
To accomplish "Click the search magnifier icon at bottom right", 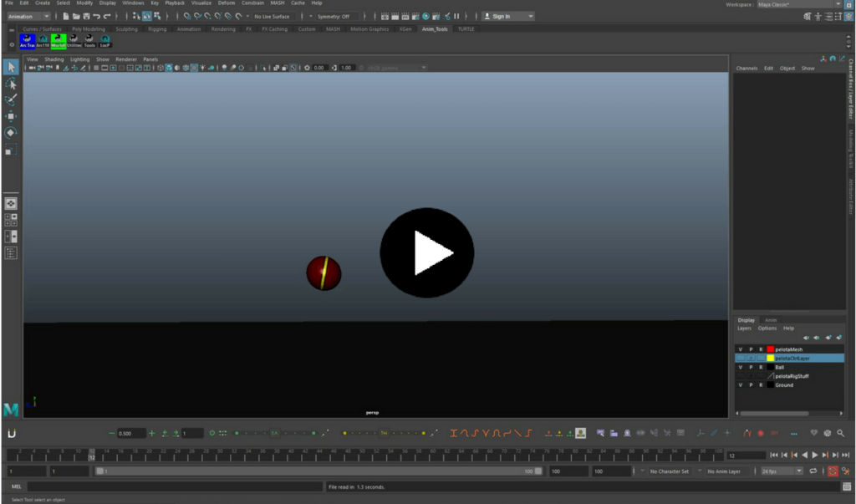I will [840, 433].
